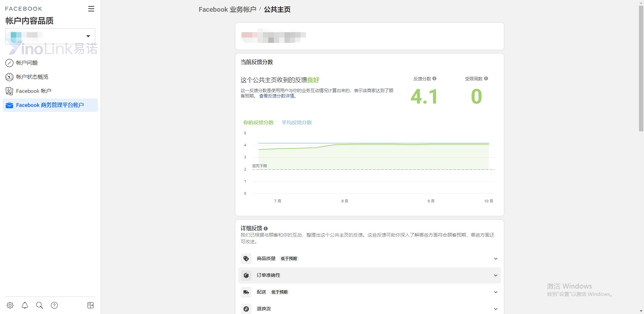The image size is (644, 314).
Task: Click the 惩罚下限 label on chart
Action: [x=260, y=166]
